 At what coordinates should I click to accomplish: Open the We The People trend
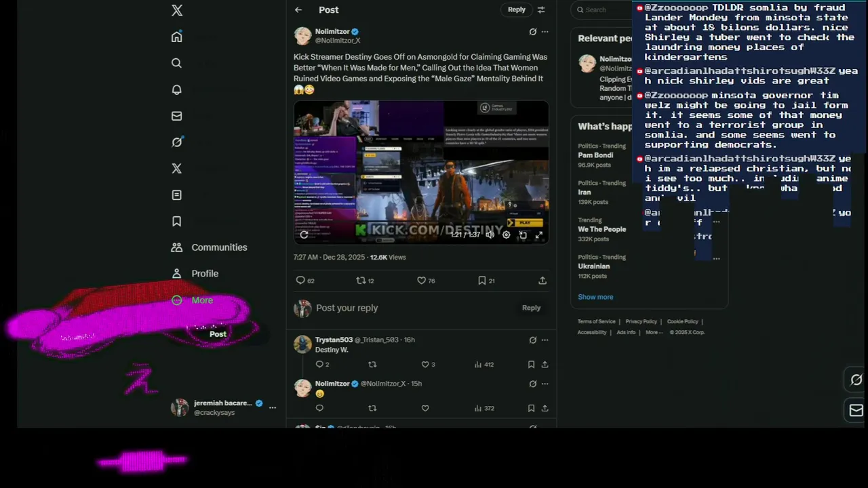(x=601, y=229)
